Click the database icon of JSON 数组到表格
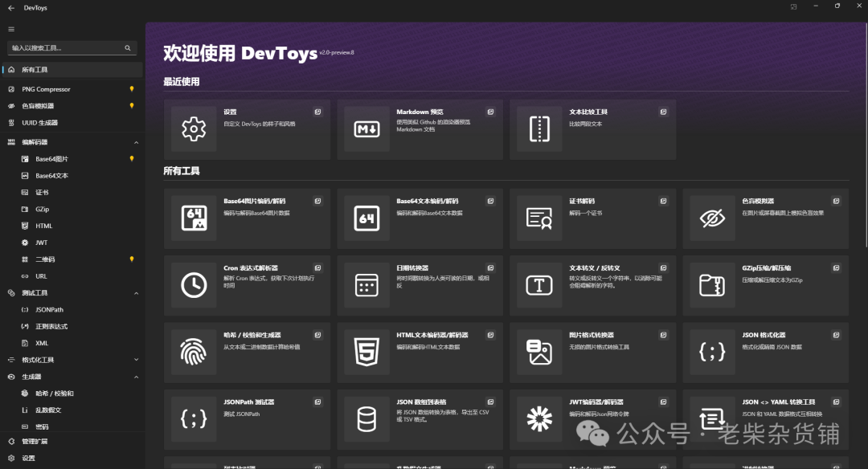 (366, 419)
